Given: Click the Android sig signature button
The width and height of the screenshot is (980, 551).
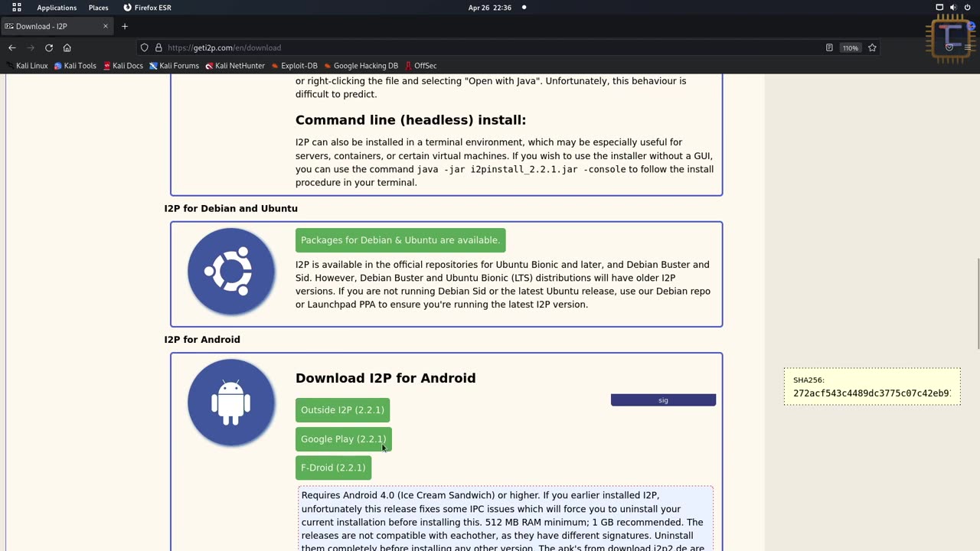Looking at the screenshot, I should (x=663, y=400).
